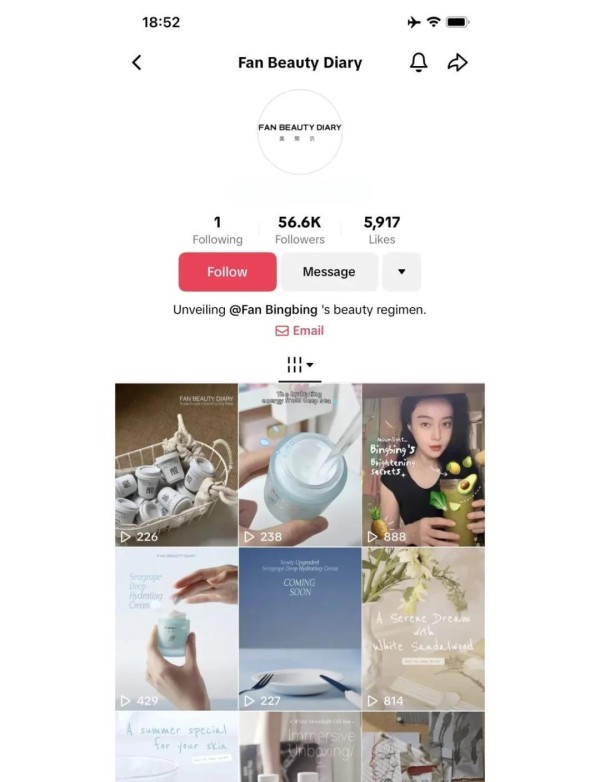
Task: Open the Fan Beauty Diary profile picture
Action: (x=300, y=132)
